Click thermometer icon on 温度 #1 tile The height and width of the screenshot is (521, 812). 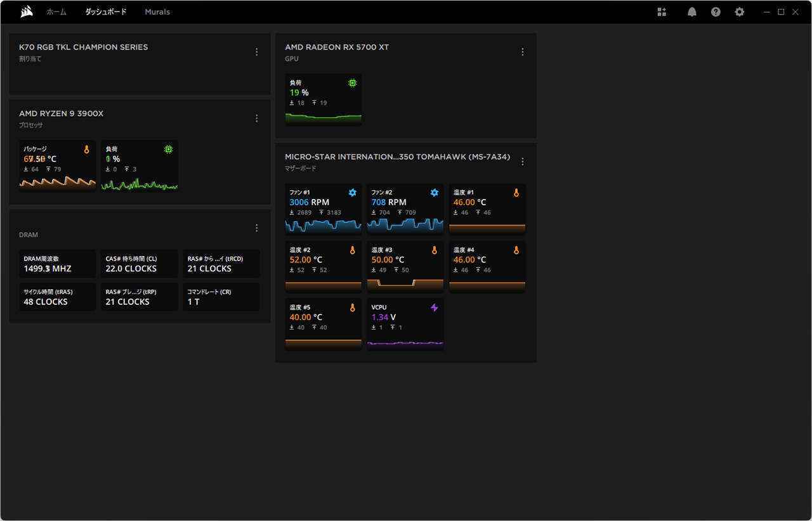point(516,193)
